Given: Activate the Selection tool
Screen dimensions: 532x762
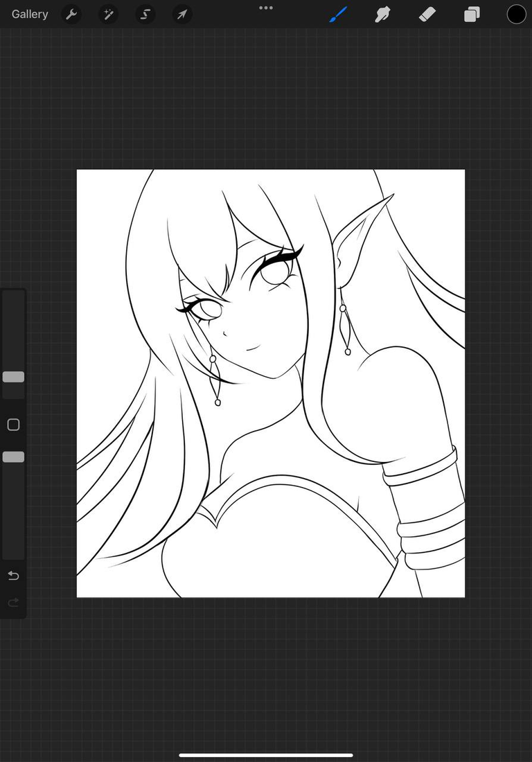Looking at the screenshot, I should point(145,15).
